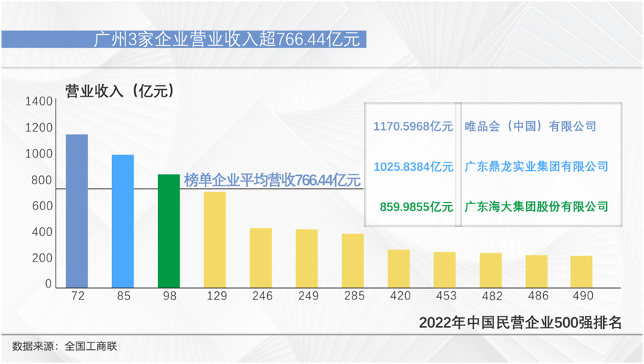The height and width of the screenshot is (364, 644).
Task: Select the 数据来源：全国工商联 source text
Action: (65, 346)
